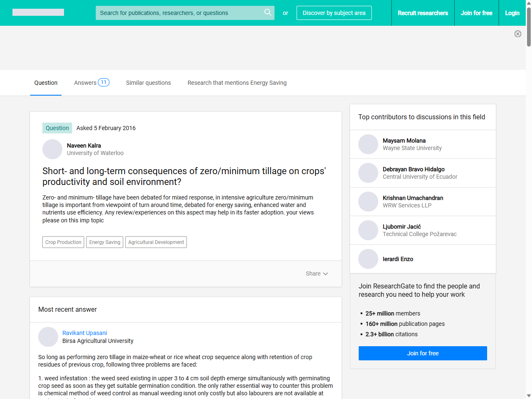The width and height of the screenshot is (532, 399).
Task: Open Research that mentions Energy Saving tab
Action: pos(237,83)
